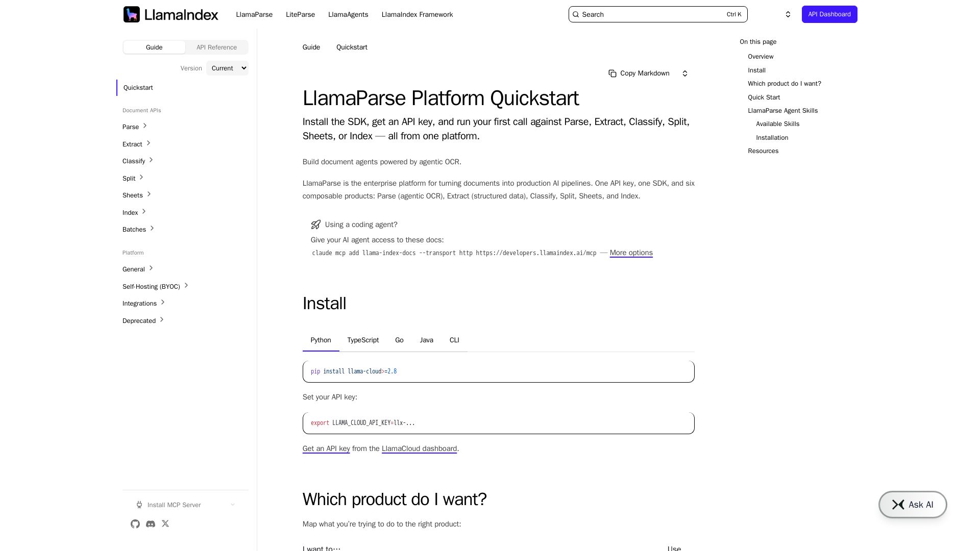Select the CLI install tab
Screen dimensions: 980x551
click(x=454, y=340)
